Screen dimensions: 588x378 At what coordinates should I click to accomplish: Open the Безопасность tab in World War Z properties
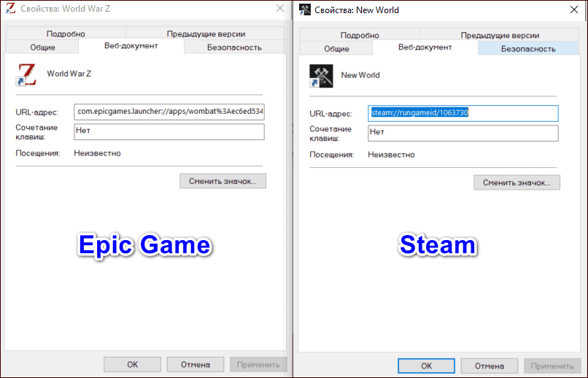coord(233,47)
